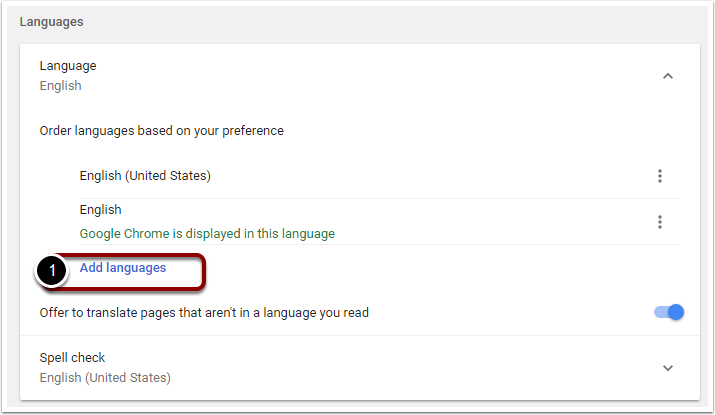Click the Languages section heading

pos(52,22)
